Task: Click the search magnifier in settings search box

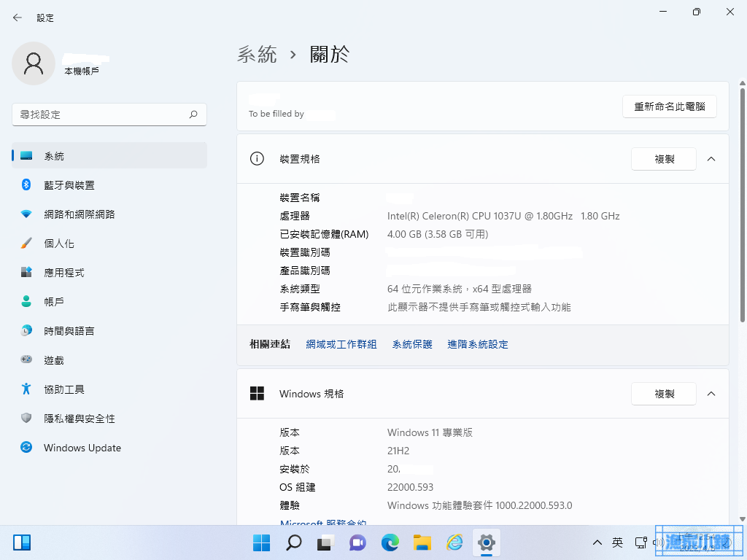Action: click(x=193, y=114)
